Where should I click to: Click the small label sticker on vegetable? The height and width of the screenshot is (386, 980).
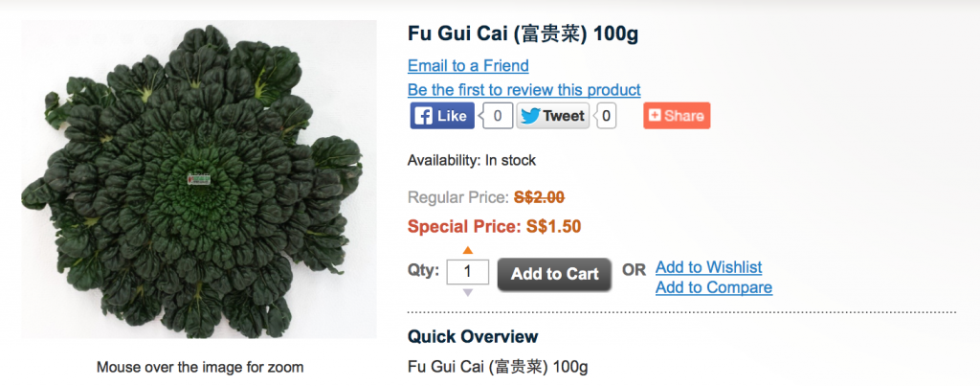click(x=200, y=179)
